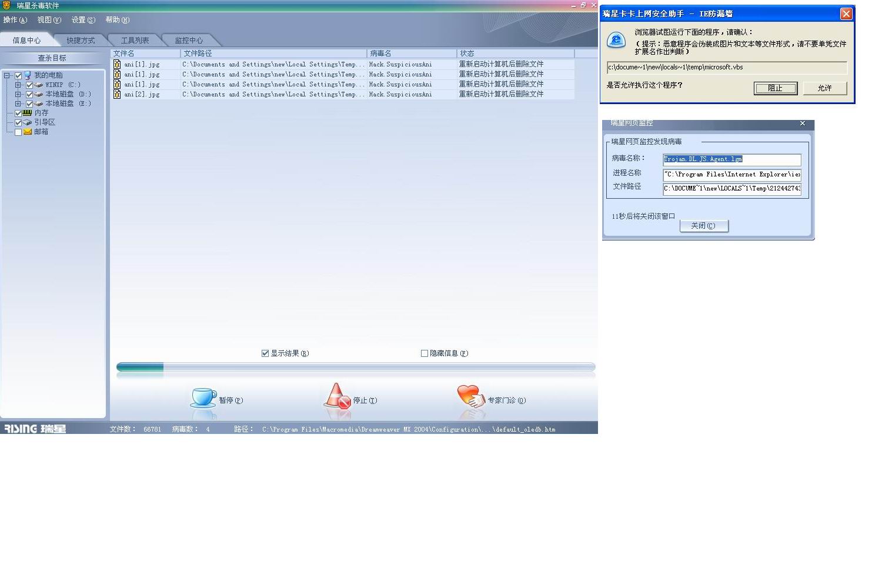Select the ani[2].jpg file name
Viewport: 882px width, 588px height.
(142, 95)
